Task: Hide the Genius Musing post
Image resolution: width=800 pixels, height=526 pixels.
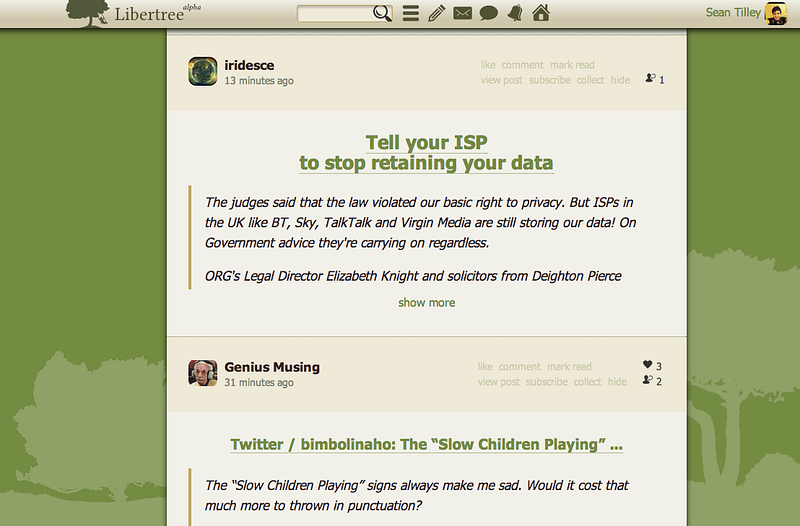Action: (x=617, y=382)
